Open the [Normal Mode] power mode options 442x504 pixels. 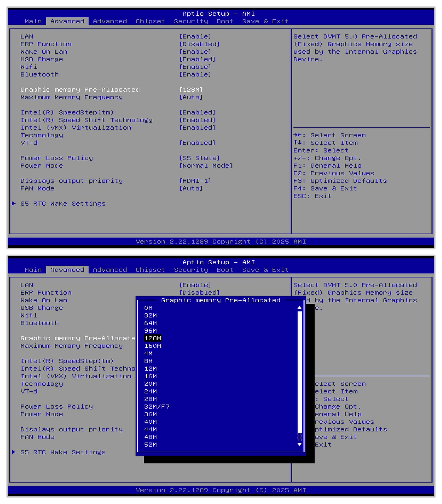(206, 166)
